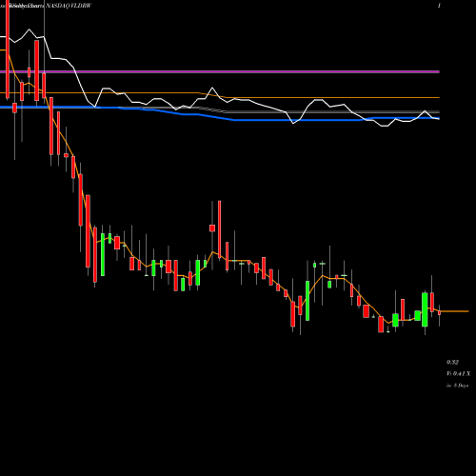Click the NASDAQ VLDRW ticker label
Screen dimensions: 476x476
click(x=69, y=6)
